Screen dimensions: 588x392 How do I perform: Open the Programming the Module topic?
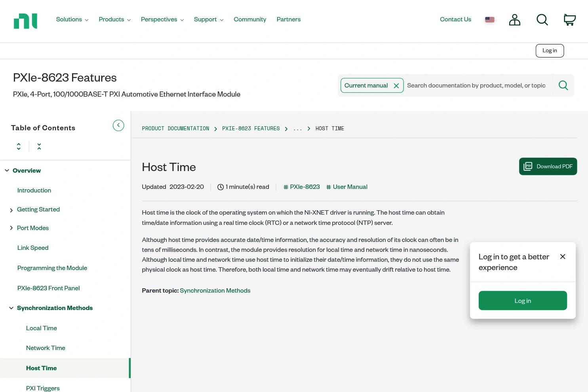coord(52,268)
